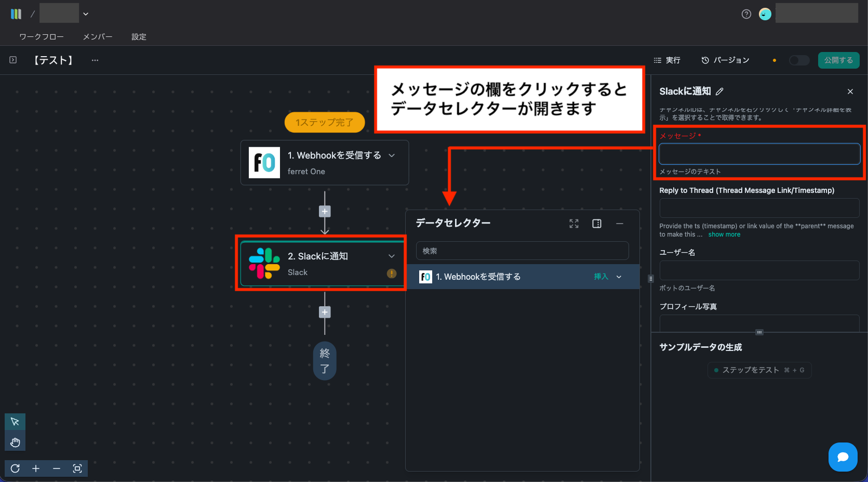This screenshot has height=482, width=868.
Task: Click the 【テスト】 workflow title
Action: click(54, 60)
